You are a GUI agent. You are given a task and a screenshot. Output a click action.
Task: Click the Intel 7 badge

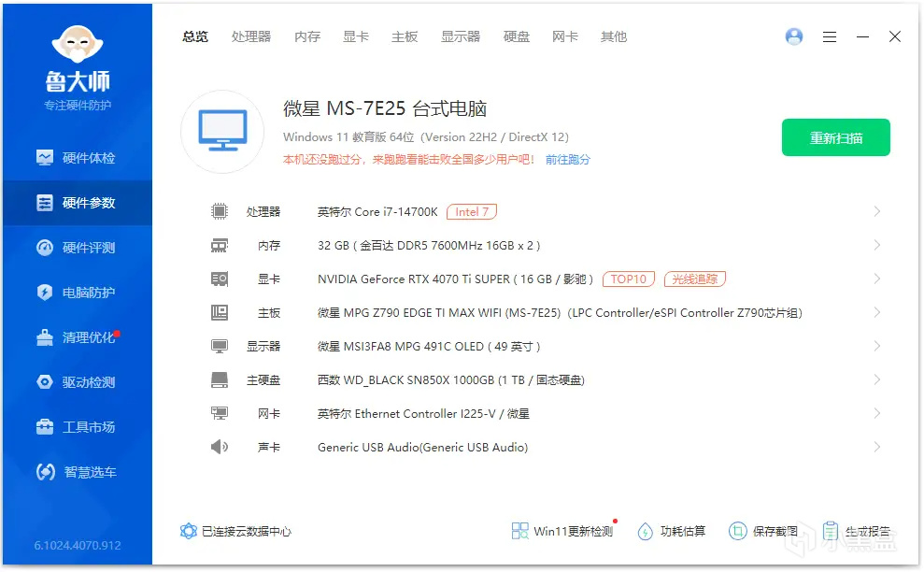[472, 212]
